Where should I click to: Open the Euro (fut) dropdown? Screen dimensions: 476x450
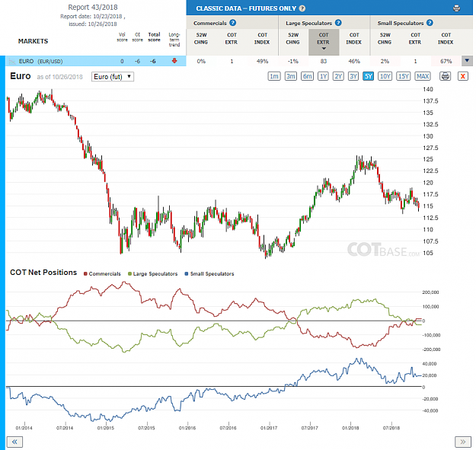point(113,77)
